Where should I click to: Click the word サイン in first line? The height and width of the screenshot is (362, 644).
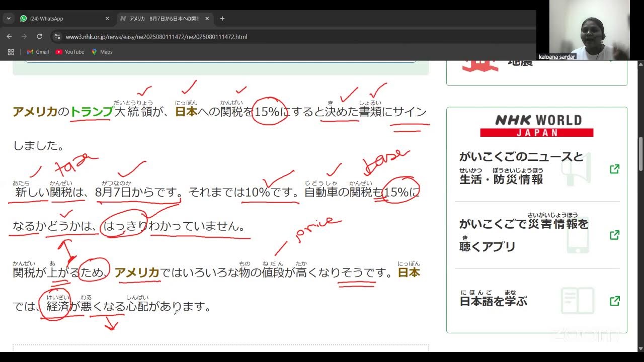pyautogui.click(x=410, y=112)
